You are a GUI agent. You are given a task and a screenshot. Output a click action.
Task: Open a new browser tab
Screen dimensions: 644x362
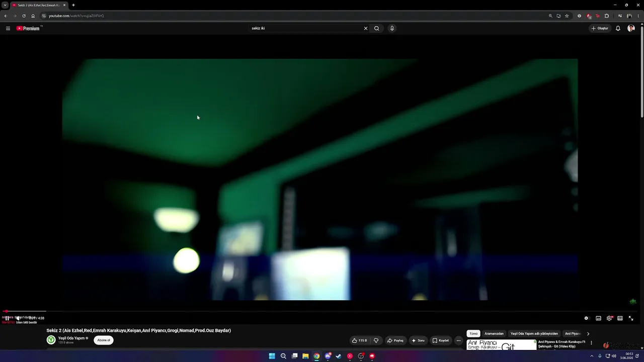(x=73, y=5)
